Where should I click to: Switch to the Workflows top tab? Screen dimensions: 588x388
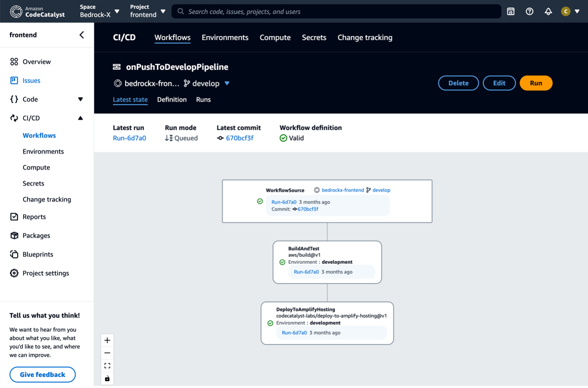(172, 37)
